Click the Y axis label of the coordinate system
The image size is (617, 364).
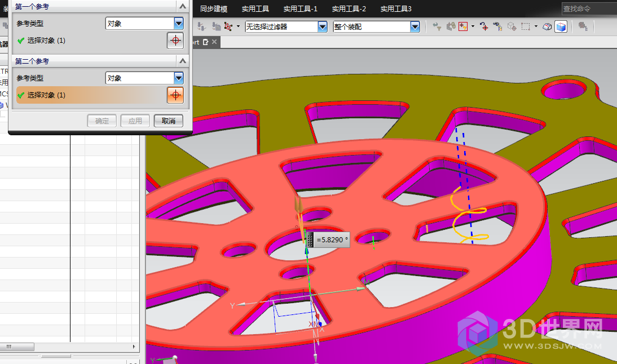pyautogui.click(x=232, y=306)
